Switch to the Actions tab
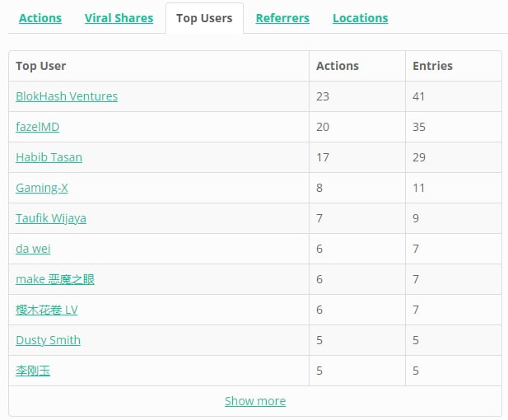This screenshot has width=508, height=420. [x=40, y=18]
